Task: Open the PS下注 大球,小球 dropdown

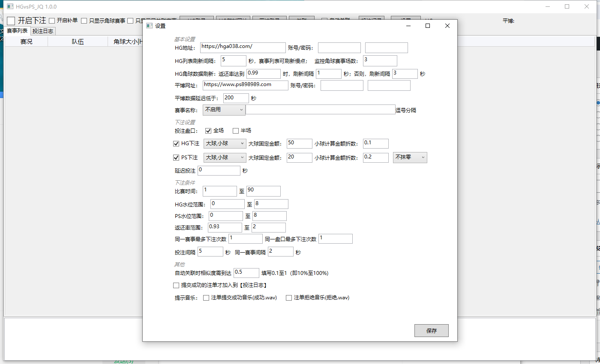Action: [x=225, y=158]
